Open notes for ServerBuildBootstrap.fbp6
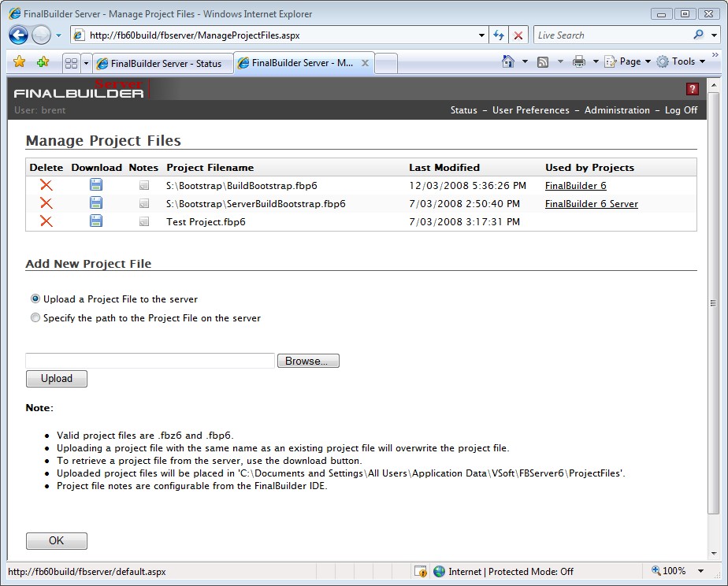 (144, 204)
